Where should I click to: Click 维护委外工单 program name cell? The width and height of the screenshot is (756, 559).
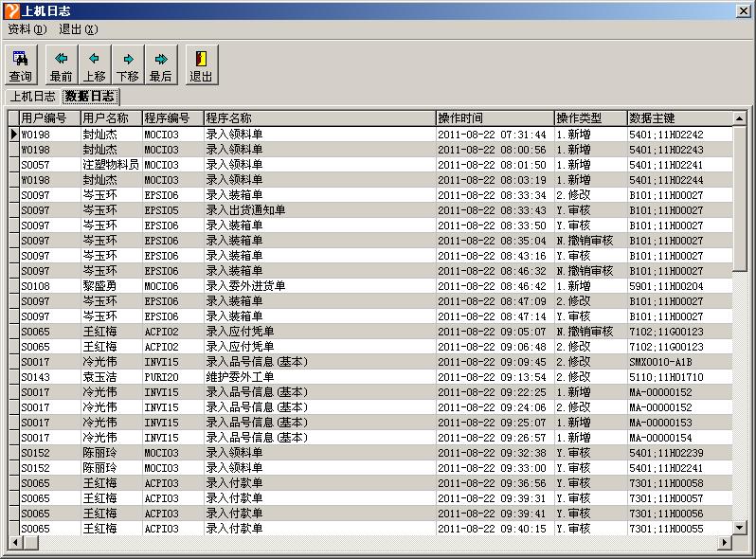(319, 377)
